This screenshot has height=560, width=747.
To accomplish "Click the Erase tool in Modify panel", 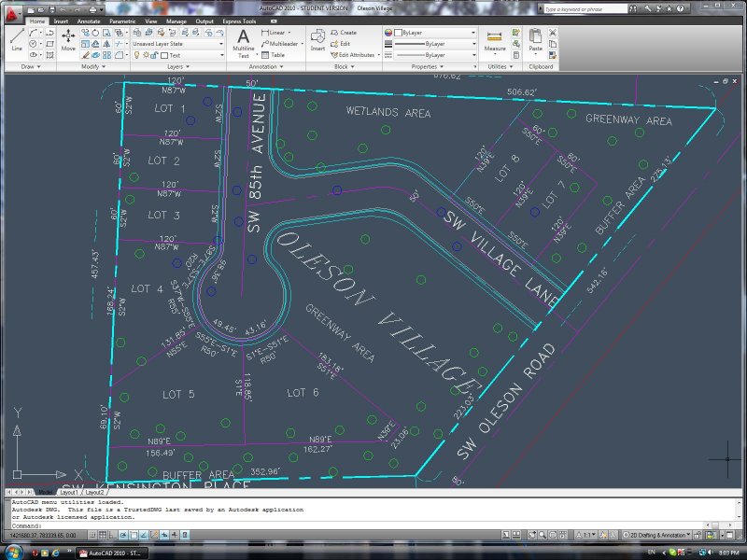I will point(86,55).
